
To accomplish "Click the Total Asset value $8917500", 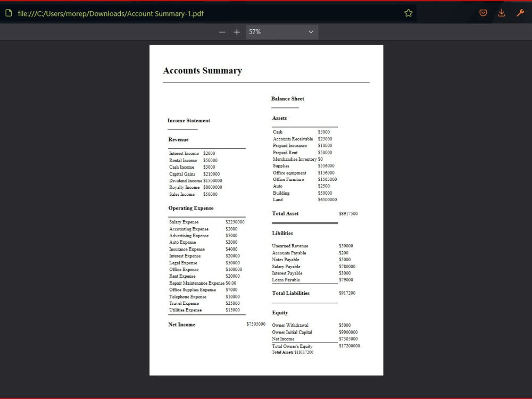I will (348, 214).
